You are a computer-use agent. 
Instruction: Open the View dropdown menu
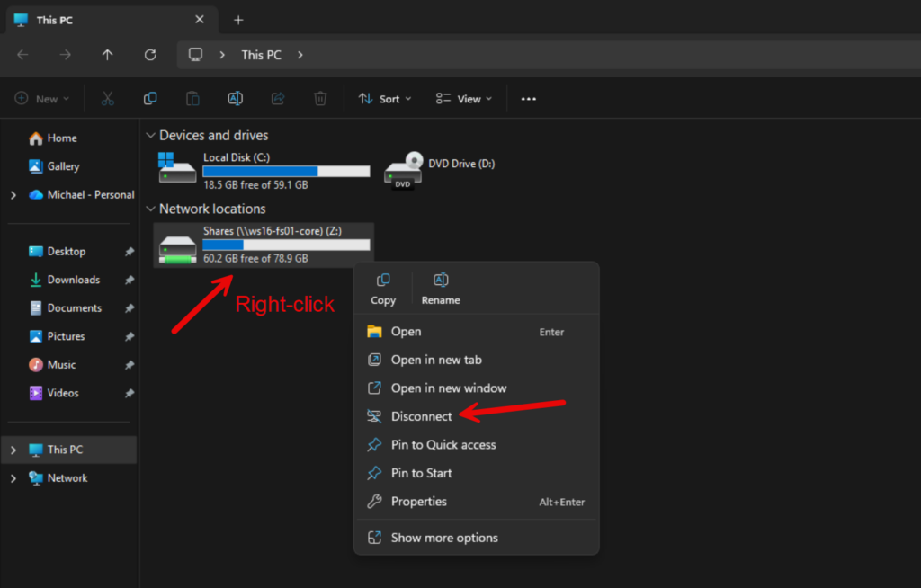pyautogui.click(x=464, y=99)
